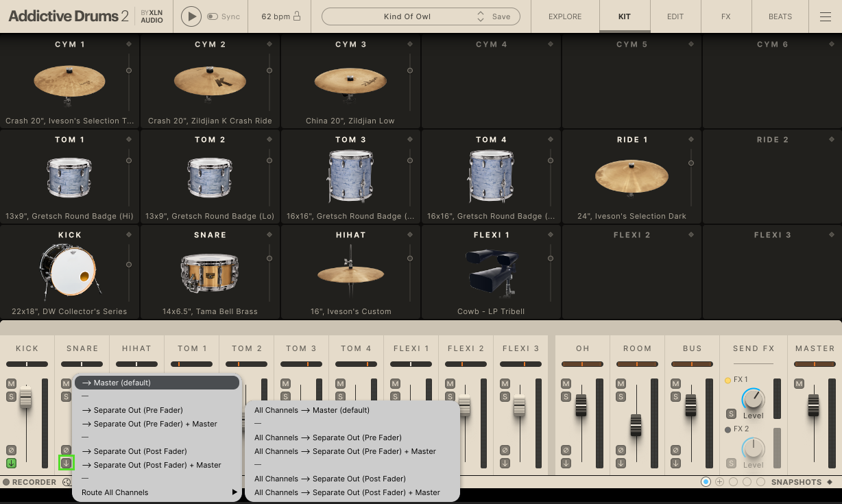Viewport: 842px width, 504px height.
Task: Click the green KICK channel output routing arrow
Action: point(11,463)
